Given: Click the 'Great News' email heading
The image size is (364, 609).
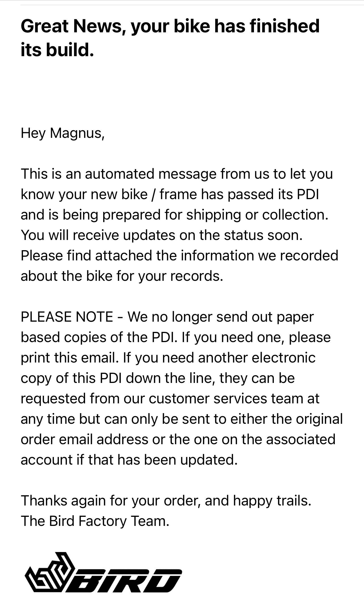Looking at the screenshot, I should pos(170,26).
